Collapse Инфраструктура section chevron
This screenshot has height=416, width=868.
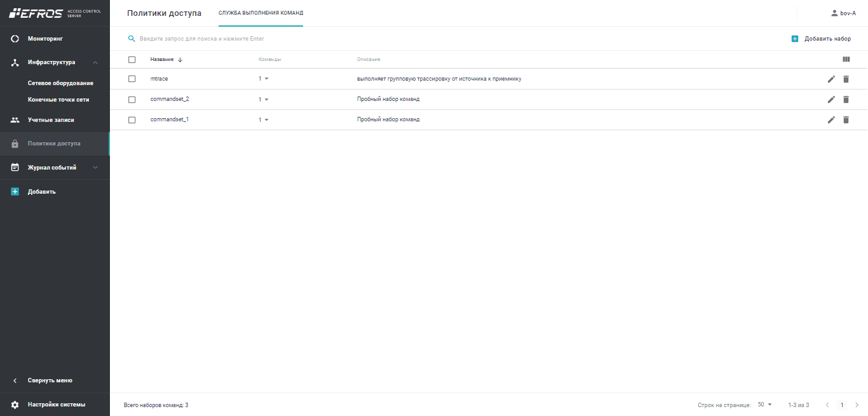point(95,62)
